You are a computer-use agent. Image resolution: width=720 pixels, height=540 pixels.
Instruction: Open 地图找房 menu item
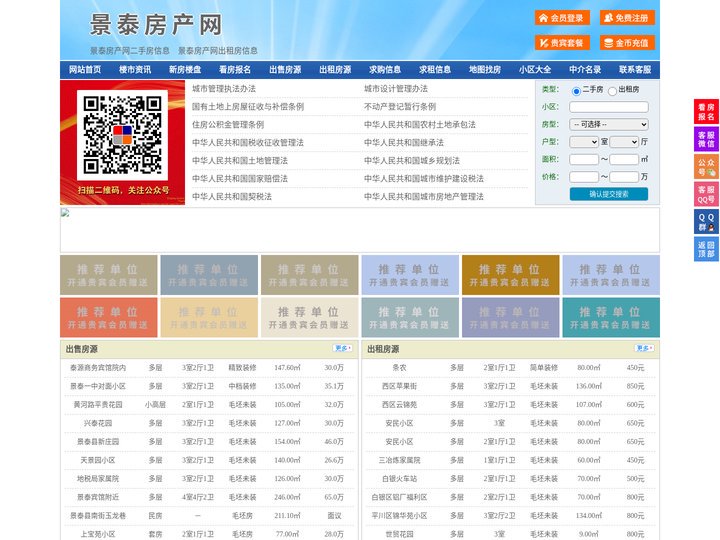click(x=485, y=70)
